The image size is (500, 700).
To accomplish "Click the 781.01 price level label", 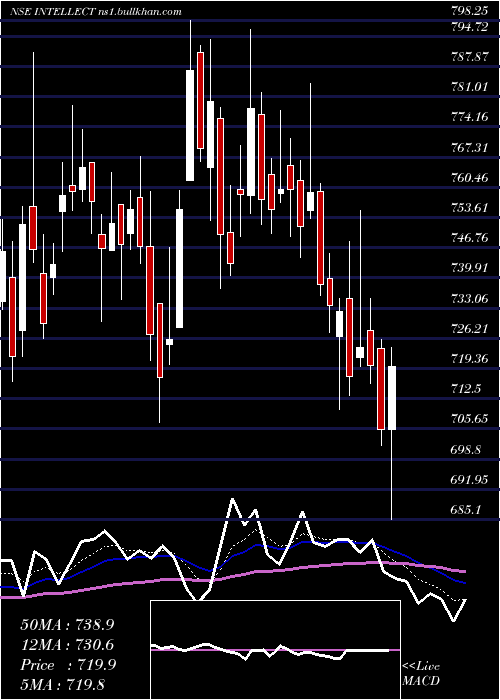I will click(469, 87).
